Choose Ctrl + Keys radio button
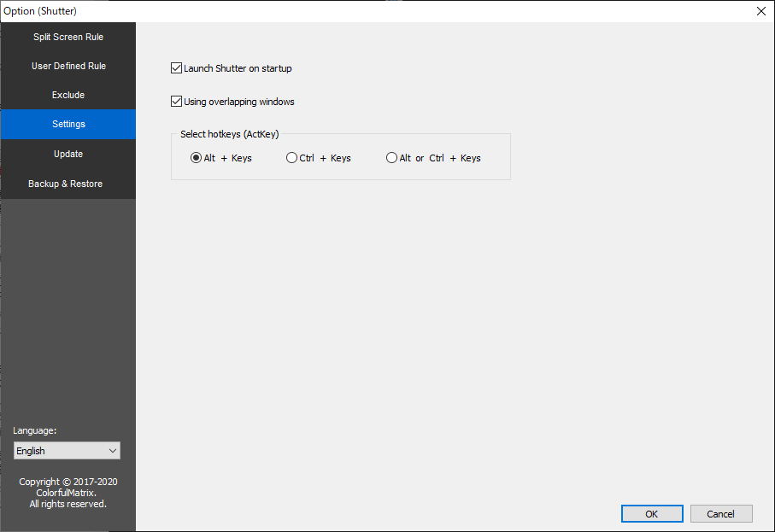Image resolution: width=775 pixels, height=532 pixels. pyautogui.click(x=292, y=158)
